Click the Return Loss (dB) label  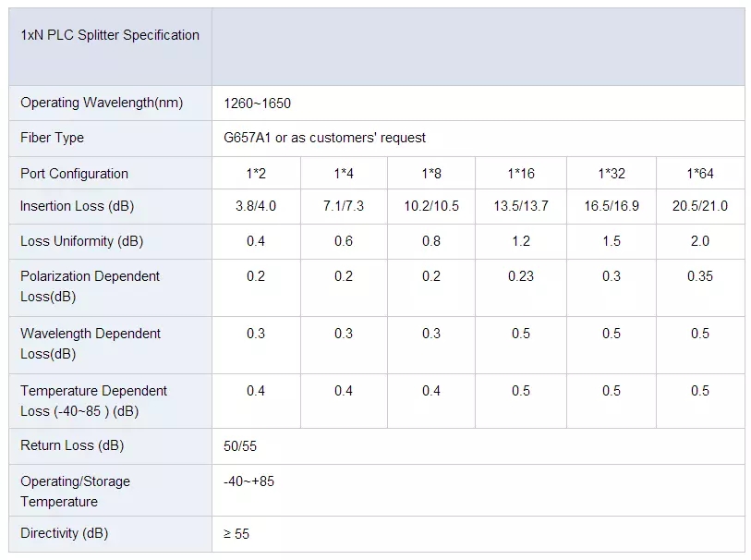click(72, 445)
